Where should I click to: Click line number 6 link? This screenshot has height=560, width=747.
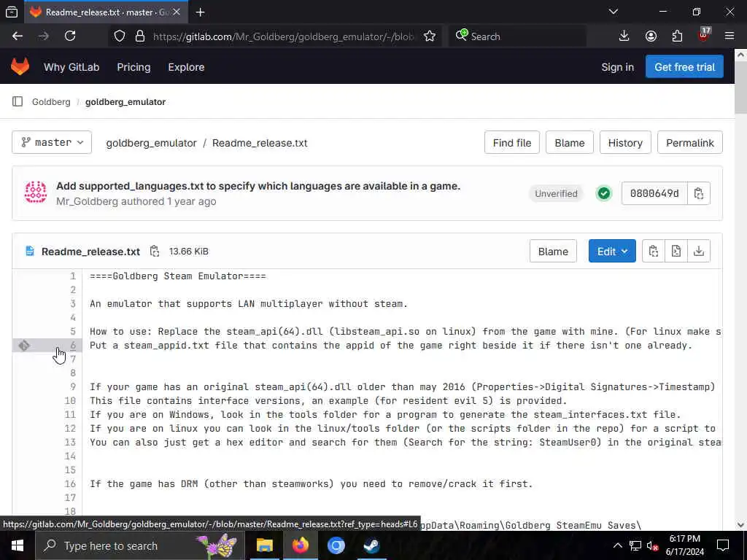[73, 345]
